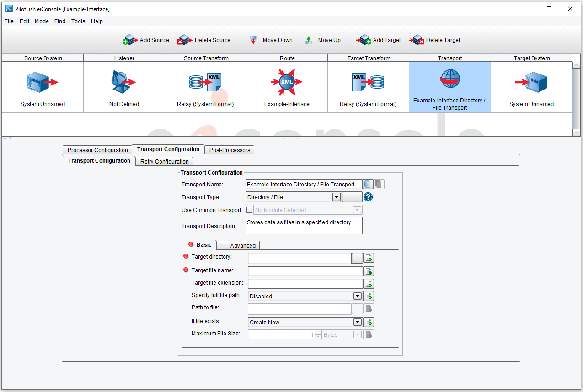Click add-variable icon for Specify full file path
This screenshot has height=392, width=583.
pyautogui.click(x=369, y=296)
